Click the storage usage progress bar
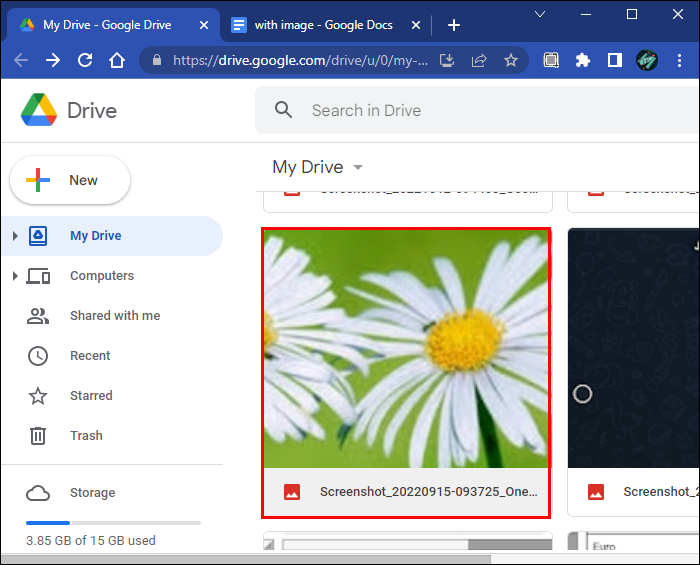 point(113,522)
